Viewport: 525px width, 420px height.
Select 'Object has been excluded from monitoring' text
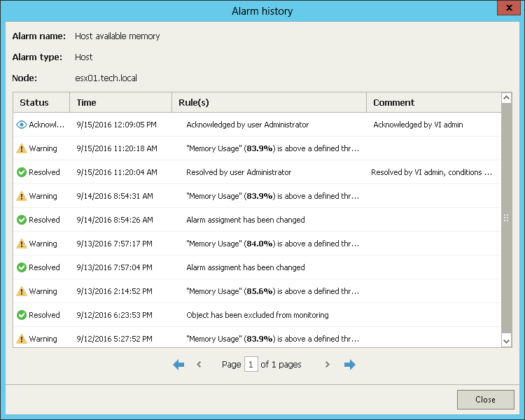[x=258, y=315]
